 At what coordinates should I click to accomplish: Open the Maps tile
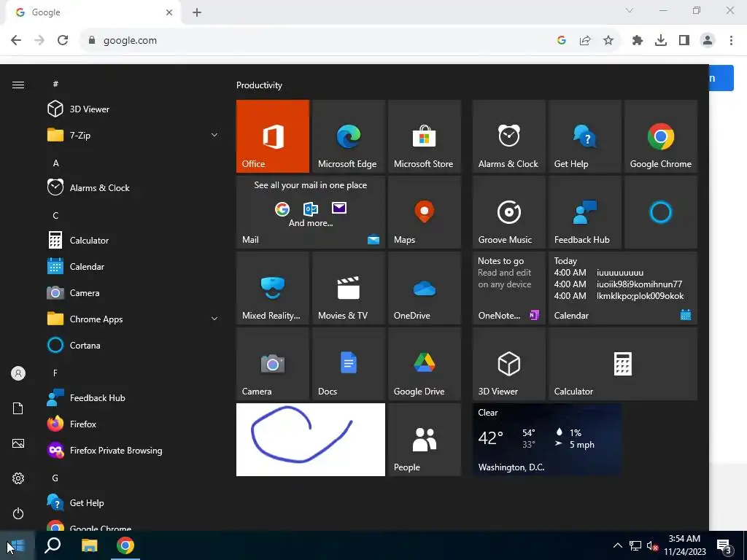coord(425,212)
